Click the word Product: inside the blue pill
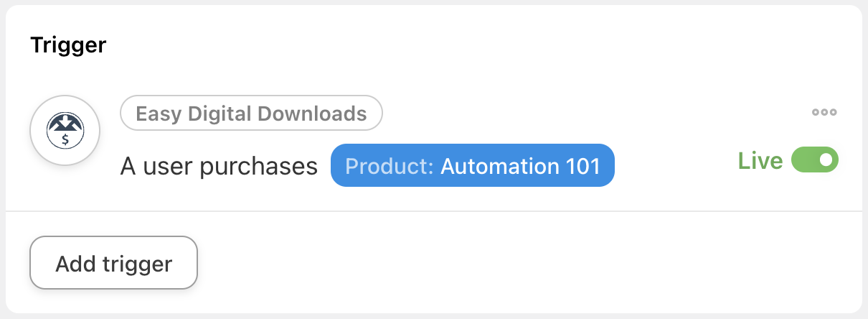The width and height of the screenshot is (868, 319). pos(390,166)
